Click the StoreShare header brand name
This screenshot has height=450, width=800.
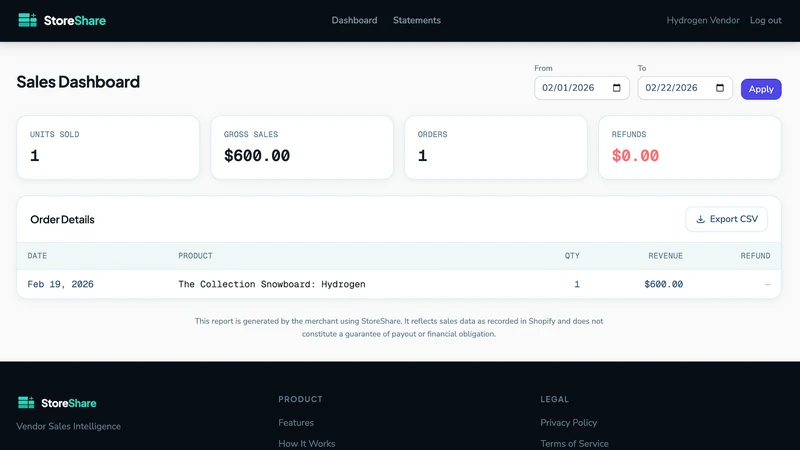point(74,20)
